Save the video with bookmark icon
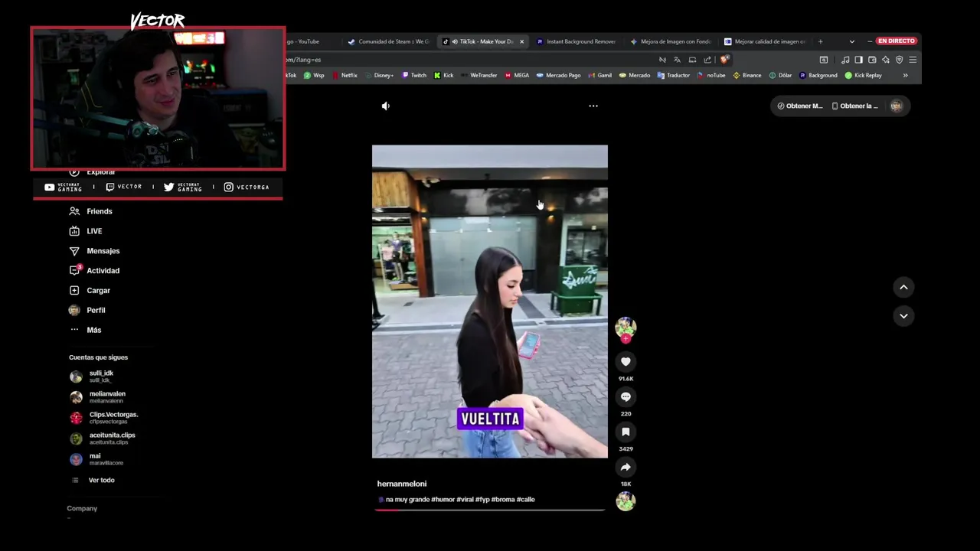This screenshot has width=980, height=551. click(x=626, y=432)
